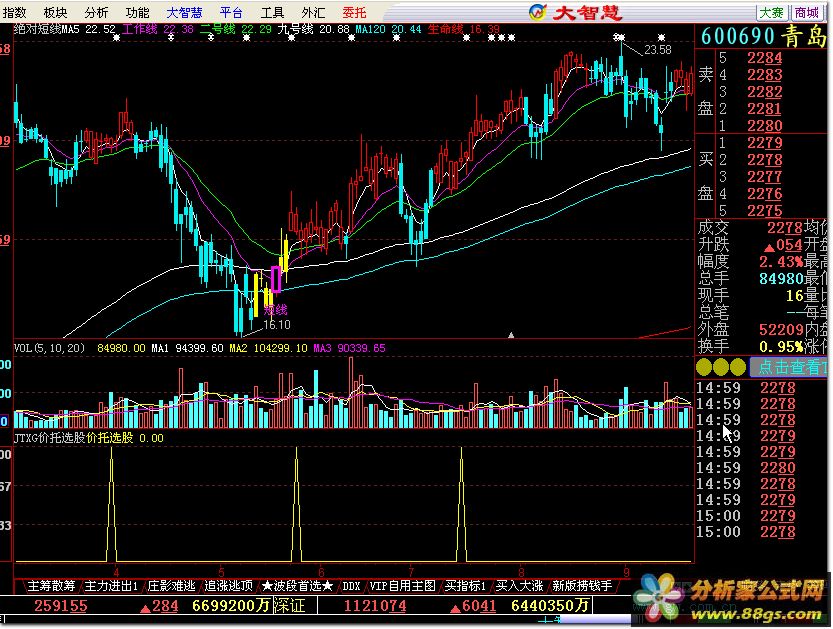Click the 工作线 22.38 label

click(x=158, y=29)
